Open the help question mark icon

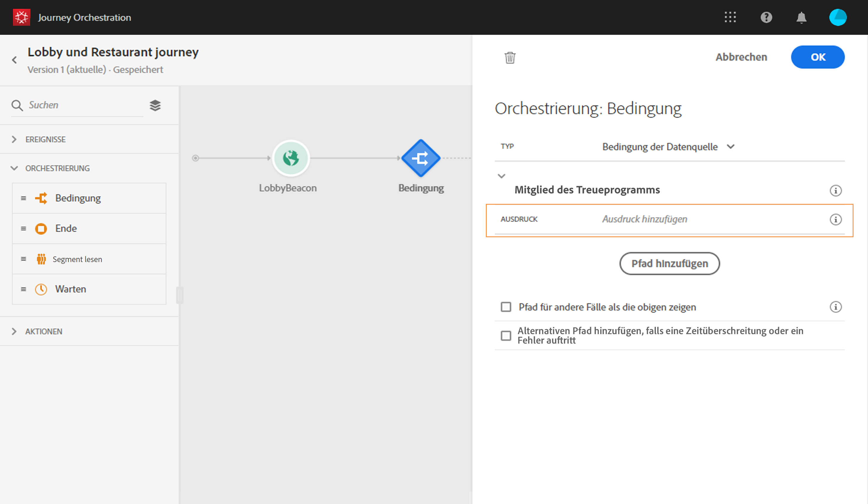pos(766,17)
